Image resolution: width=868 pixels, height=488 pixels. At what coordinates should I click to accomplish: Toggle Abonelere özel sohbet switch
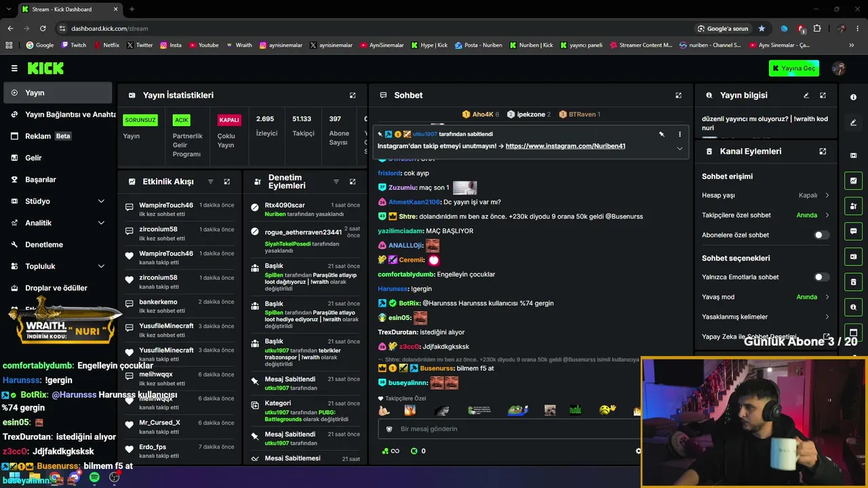click(821, 235)
